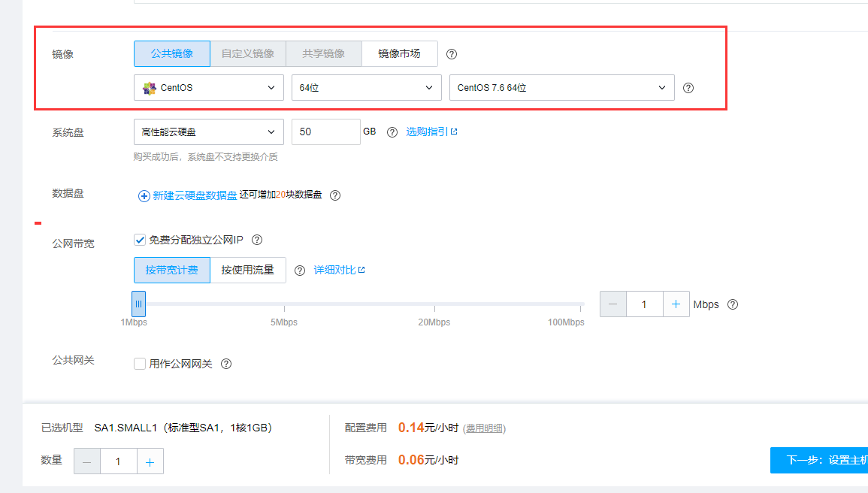Switch billing to 按使用流量
The image size is (868, 493).
[x=248, y=270]
